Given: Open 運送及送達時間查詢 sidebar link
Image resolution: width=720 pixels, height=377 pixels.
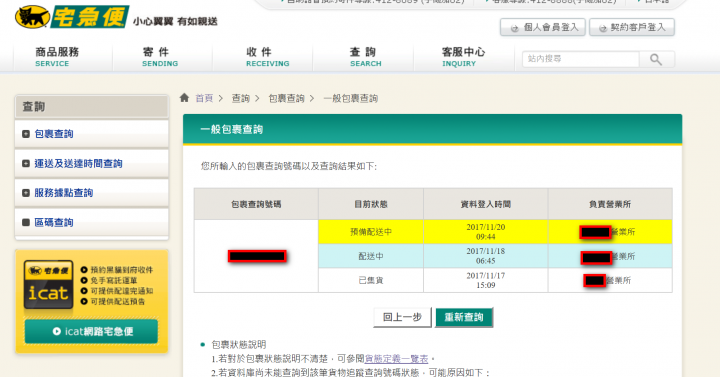Looking at the screenshot, I should (x=78, y=163).
